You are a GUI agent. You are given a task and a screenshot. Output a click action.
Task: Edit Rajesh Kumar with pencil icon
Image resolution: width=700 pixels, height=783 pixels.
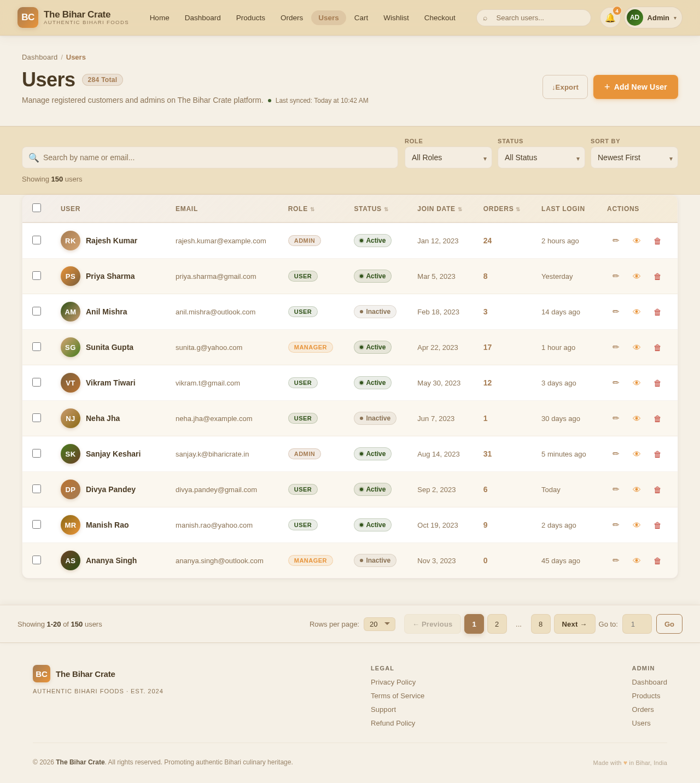[616, 241]
